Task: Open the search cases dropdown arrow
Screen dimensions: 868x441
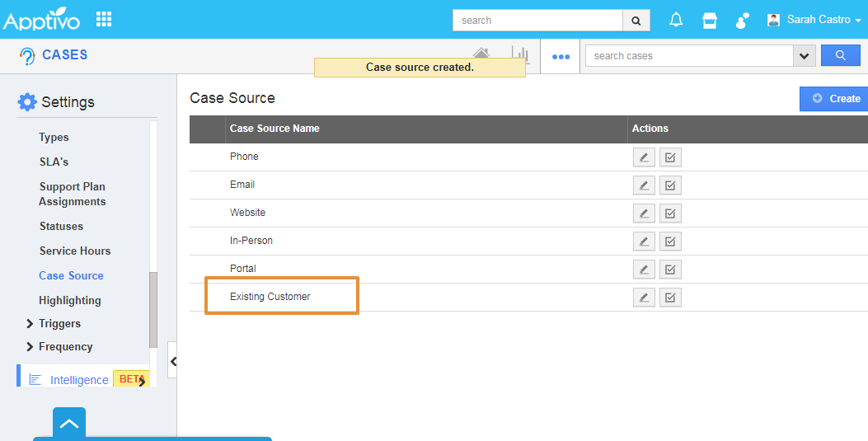Action: pyautogui.click(x=804, y=56)
